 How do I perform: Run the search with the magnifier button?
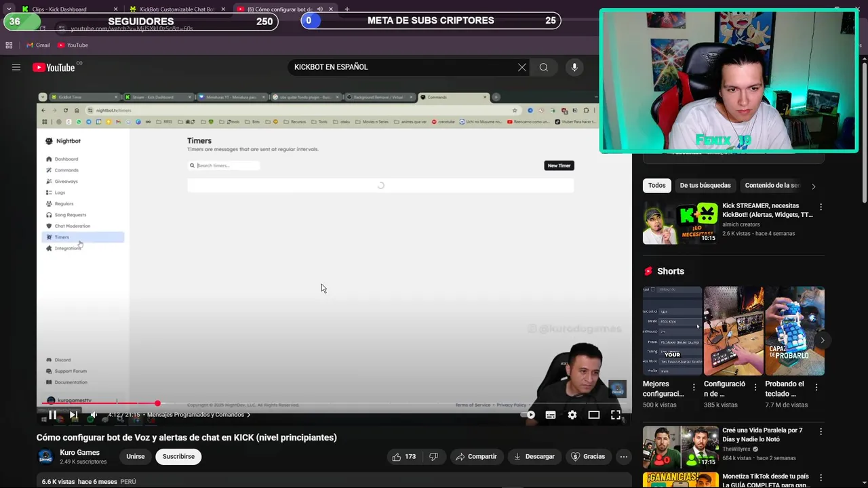(x=543, y=67)
